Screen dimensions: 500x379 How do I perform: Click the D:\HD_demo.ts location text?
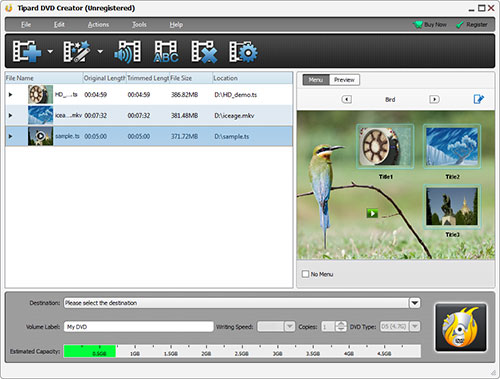235,95
